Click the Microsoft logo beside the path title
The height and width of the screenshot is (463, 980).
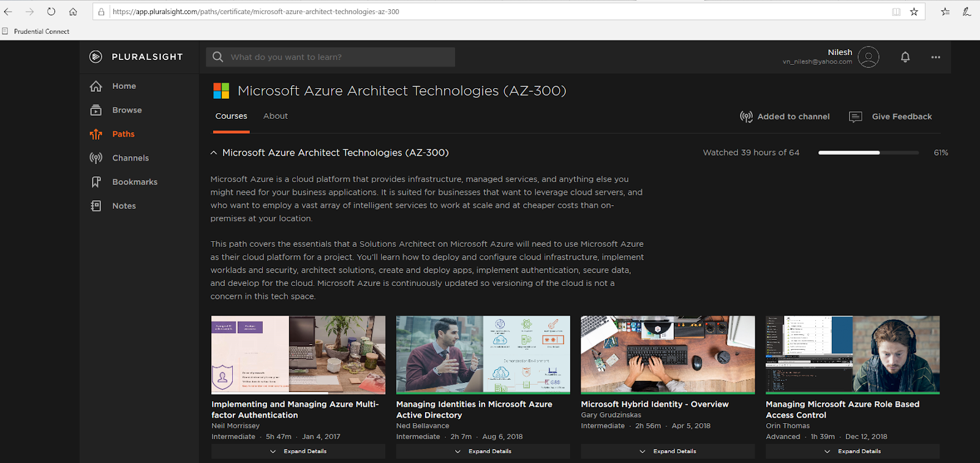coord(221,91)
